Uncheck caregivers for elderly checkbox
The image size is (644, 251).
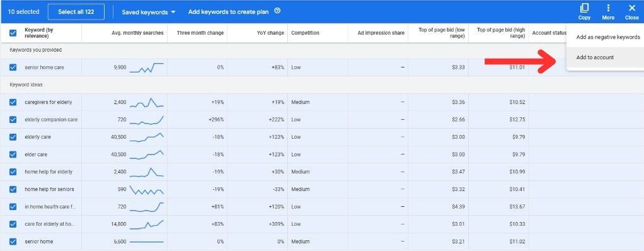[13, 102]
